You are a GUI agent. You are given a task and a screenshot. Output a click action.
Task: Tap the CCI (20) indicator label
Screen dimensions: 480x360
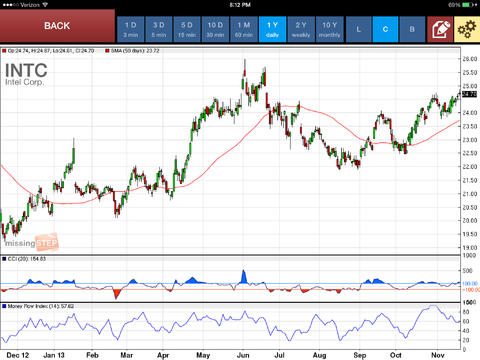pyautogui.click(x=24, y=259)
